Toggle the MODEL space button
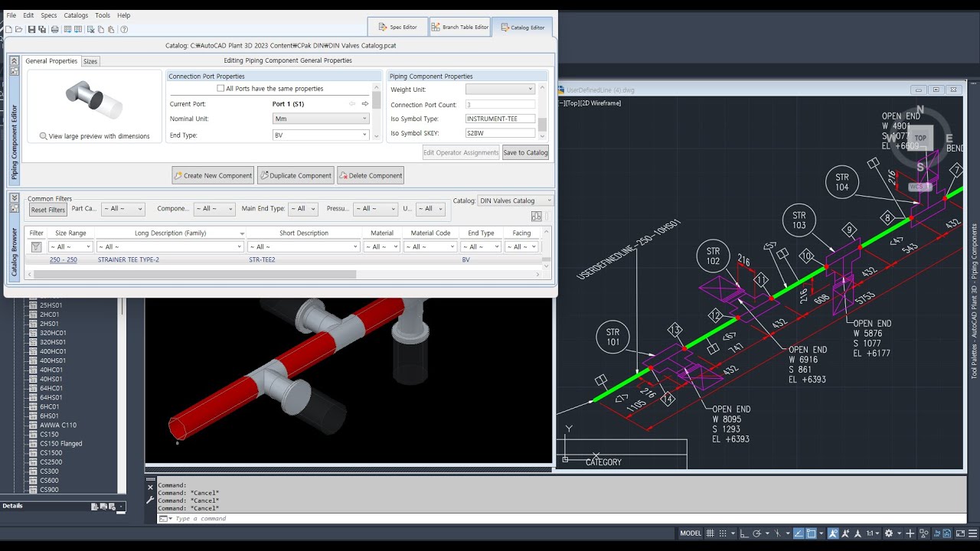Screen dimensions: 980x551 pyautogui.click(x=691, y=533)
